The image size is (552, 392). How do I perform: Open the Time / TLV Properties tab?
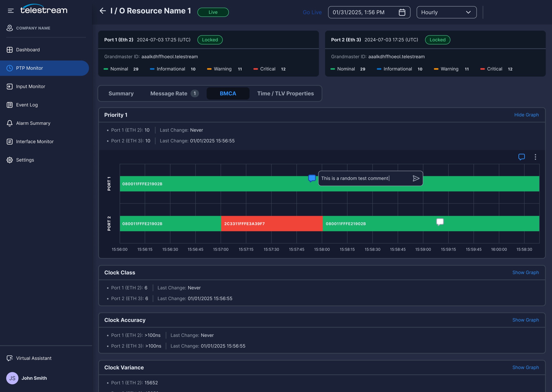[285, 94]
